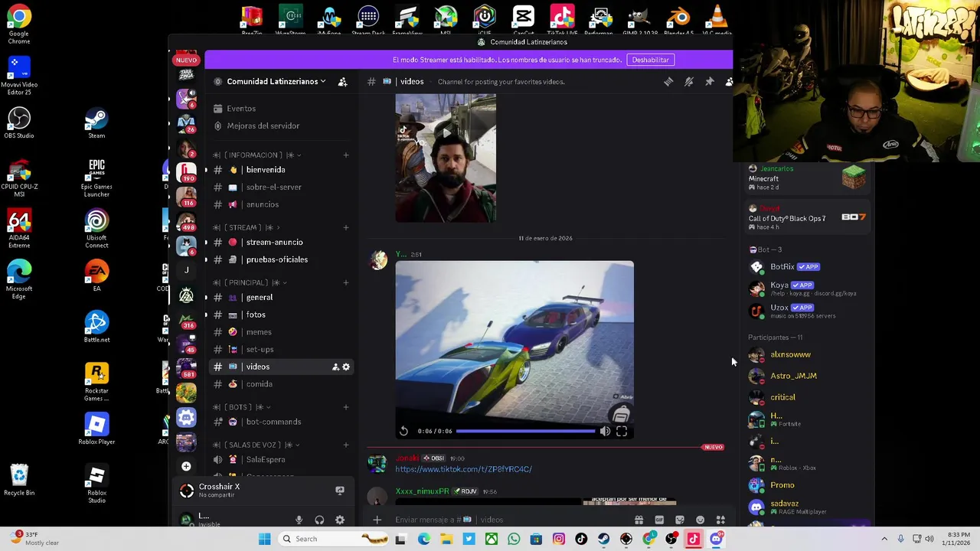The width and height of the screenshot is (980, 551).
Task: Collapse the SALAS DE VOZ category
Action: pyautogui.click(x=256, y=445)
